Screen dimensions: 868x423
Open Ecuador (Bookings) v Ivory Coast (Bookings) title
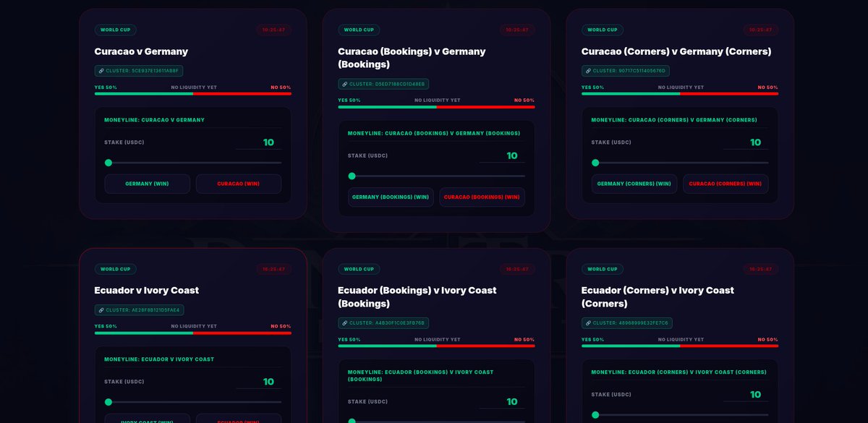(x=417, y=296)
